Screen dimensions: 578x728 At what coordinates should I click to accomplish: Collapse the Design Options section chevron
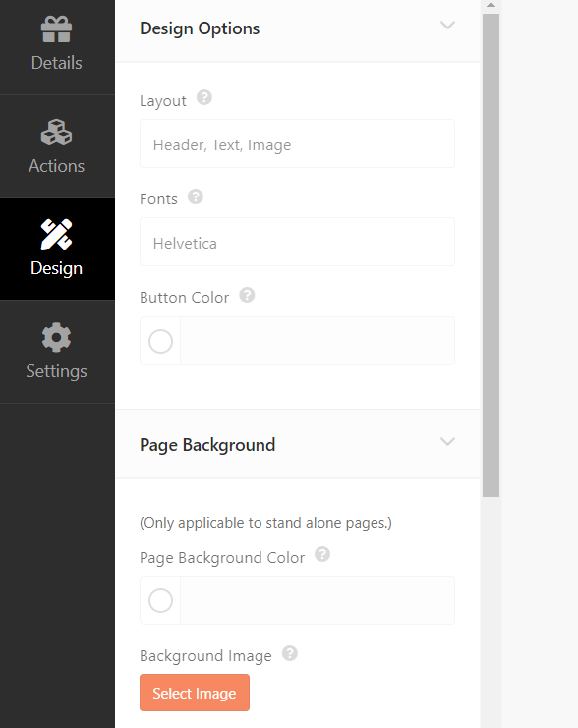447,26
